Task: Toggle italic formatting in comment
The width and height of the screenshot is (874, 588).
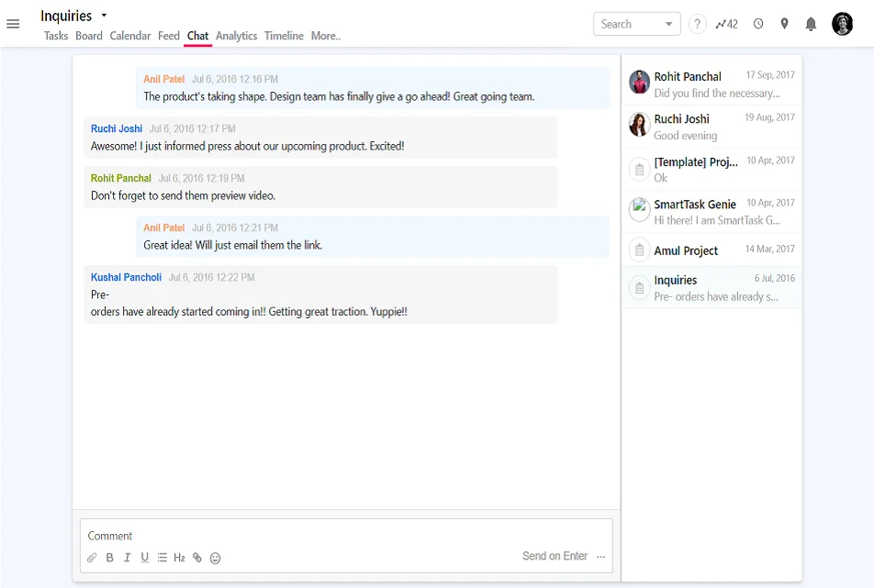Action: pos(128,558)
